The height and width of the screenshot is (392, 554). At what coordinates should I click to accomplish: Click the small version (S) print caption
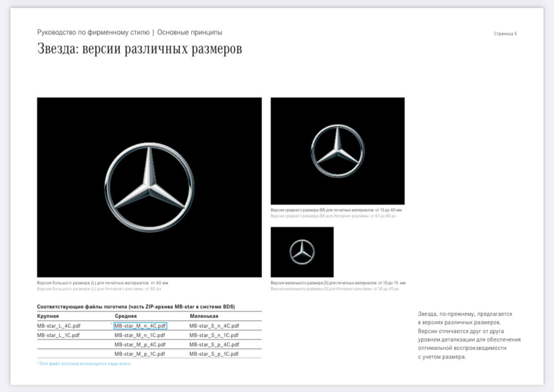point(338,283)
